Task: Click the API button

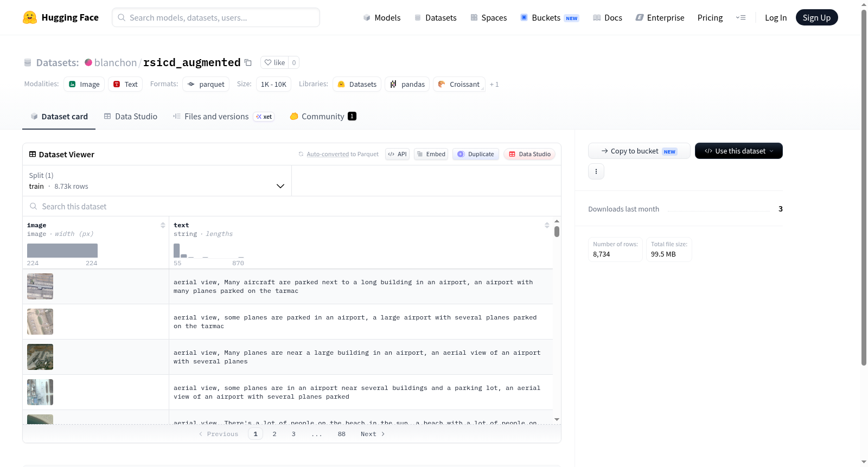Action: click(x=397, y=154)
